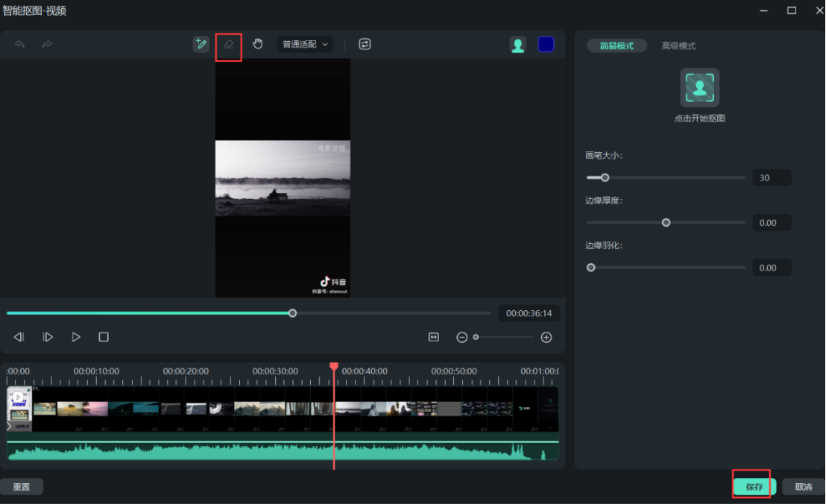
Task: Select the add-brush pen tool
Action: (x=201, y=44)
